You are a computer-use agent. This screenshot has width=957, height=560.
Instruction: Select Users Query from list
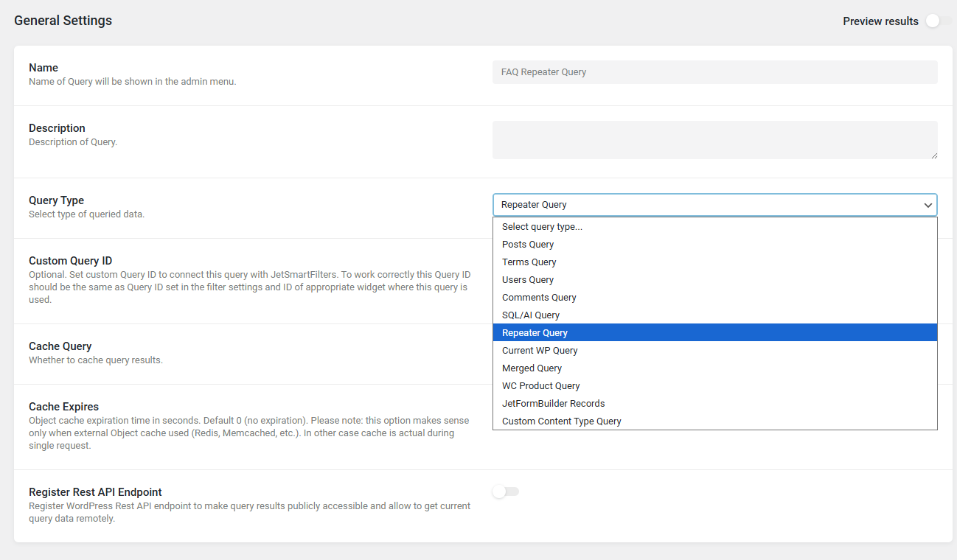528,280
